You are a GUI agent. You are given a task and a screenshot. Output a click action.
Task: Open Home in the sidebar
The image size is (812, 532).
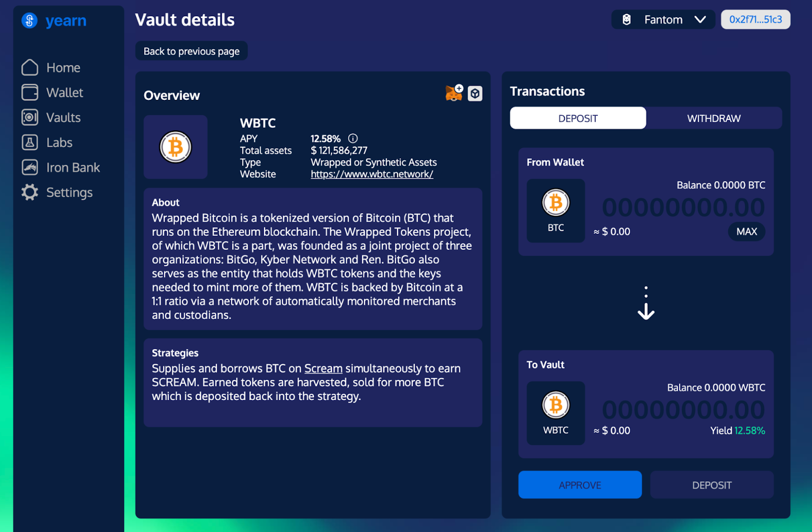pos(63,67)
